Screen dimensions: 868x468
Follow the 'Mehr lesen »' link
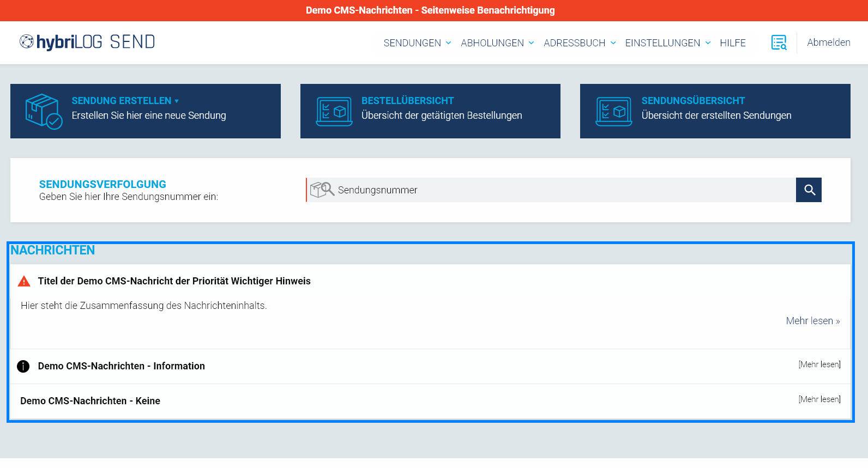coord(812,321)
